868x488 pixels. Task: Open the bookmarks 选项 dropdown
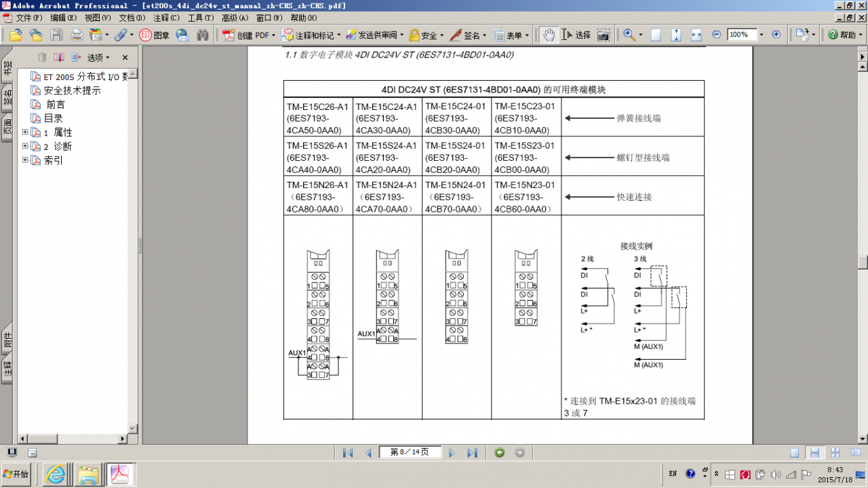point(98,58)
